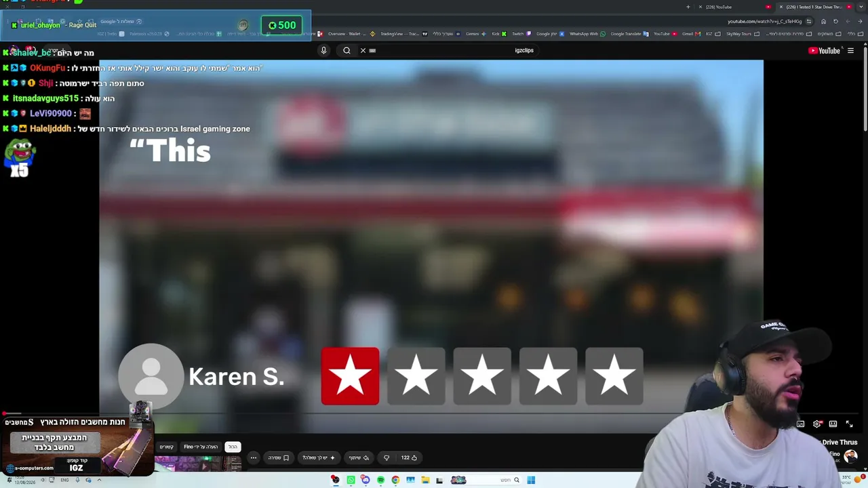Open Discord from the taskbar

(366, 480)
